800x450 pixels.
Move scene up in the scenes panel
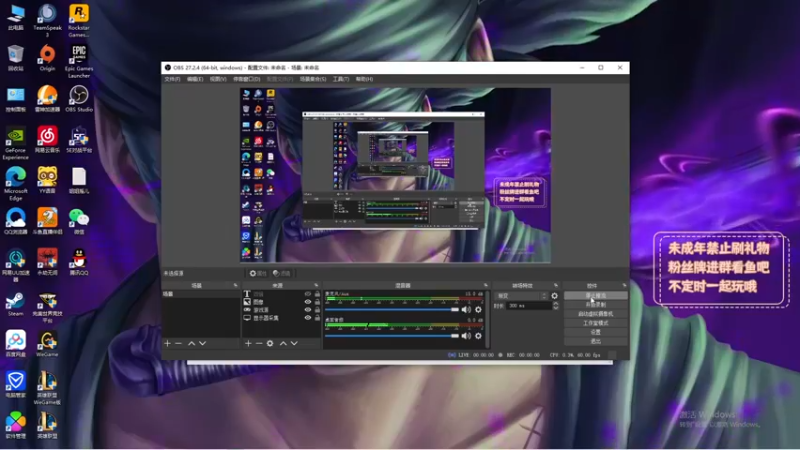click(191, 343)
